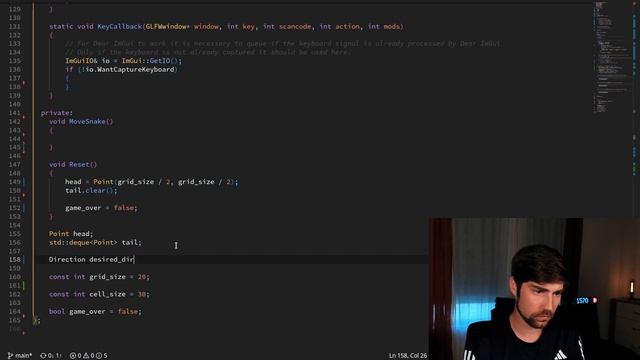
Task: Click the Reset() method name
Action: (83, 164)
